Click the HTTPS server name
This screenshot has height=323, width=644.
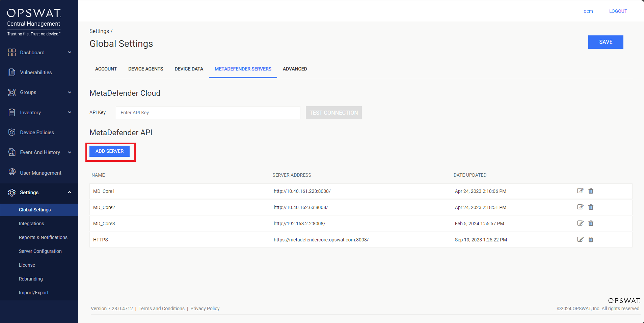(x=101, y=240)
